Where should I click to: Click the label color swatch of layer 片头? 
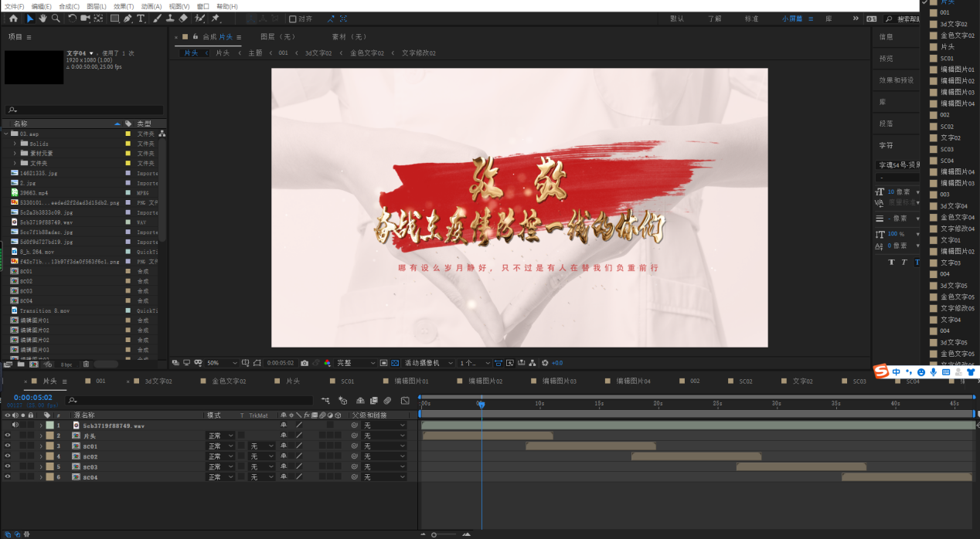click(x=50, y=436)
